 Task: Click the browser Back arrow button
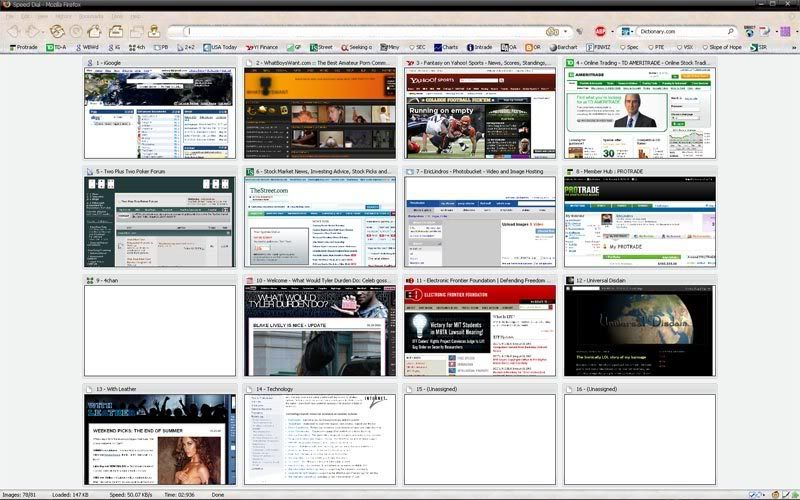point(13,31)
